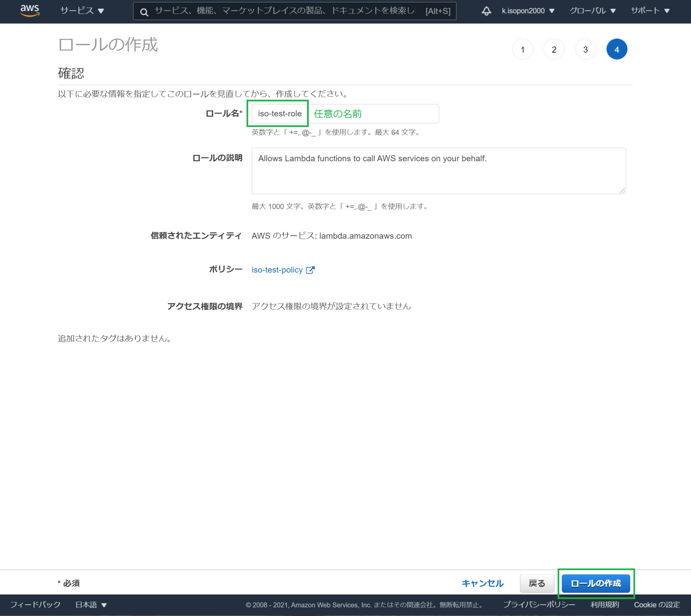Open the notifications bell
The height and width of the screenshot is (616, 691).
(x=487, y=10)
